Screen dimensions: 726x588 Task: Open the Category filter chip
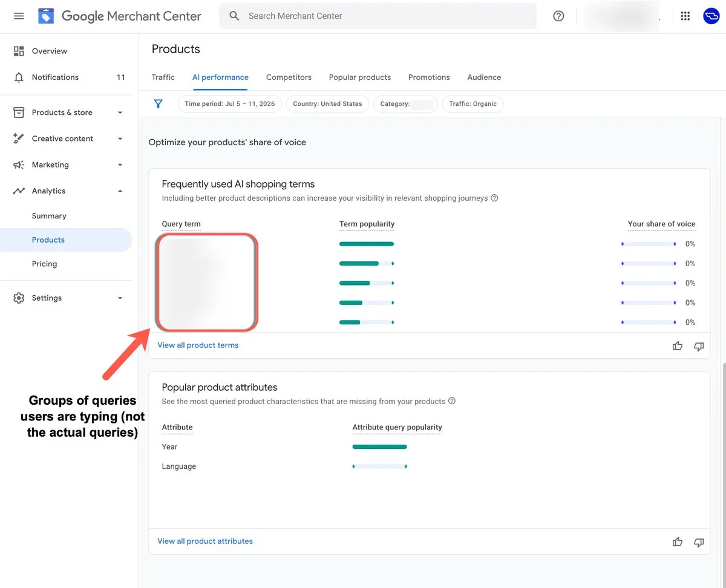pos(405,104)
